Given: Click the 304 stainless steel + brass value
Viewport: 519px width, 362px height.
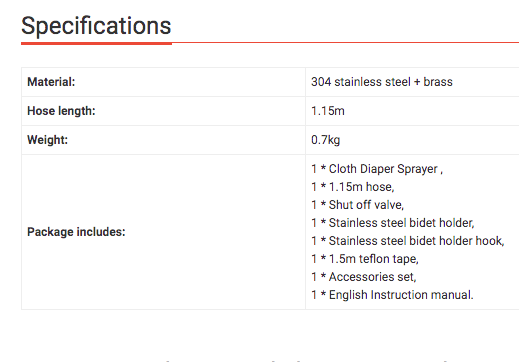Looking at the screenshot, I should [x=382, y=82].
